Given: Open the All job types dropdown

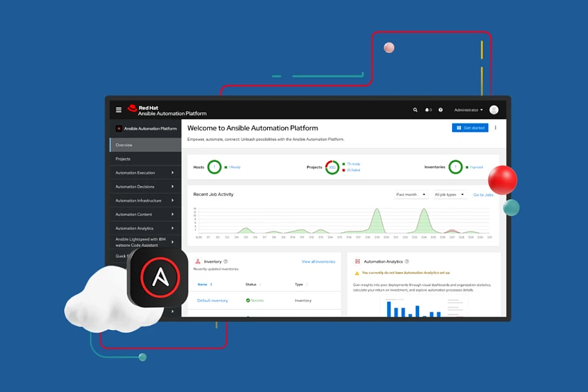Looking at the screenshot, I should pyautogui.click(x=449, y=195).
